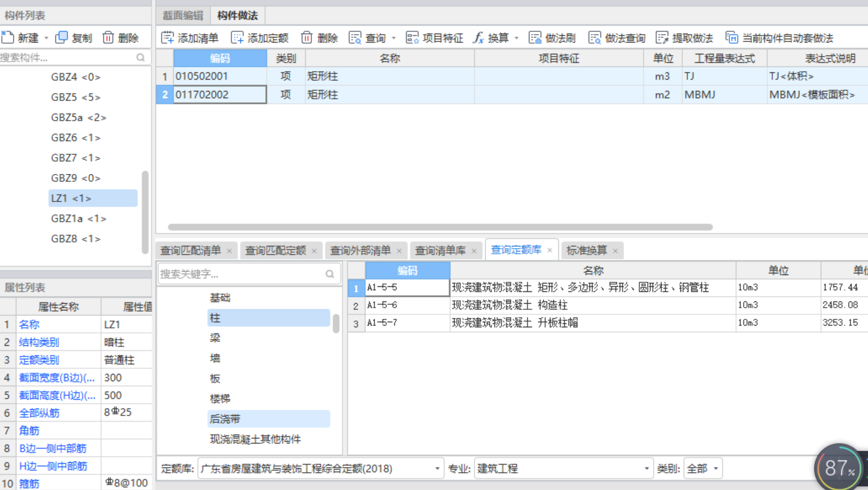Click the 查询 toolbar icon
The width and height of the screenshot is (868, 490).
[355, 38]
